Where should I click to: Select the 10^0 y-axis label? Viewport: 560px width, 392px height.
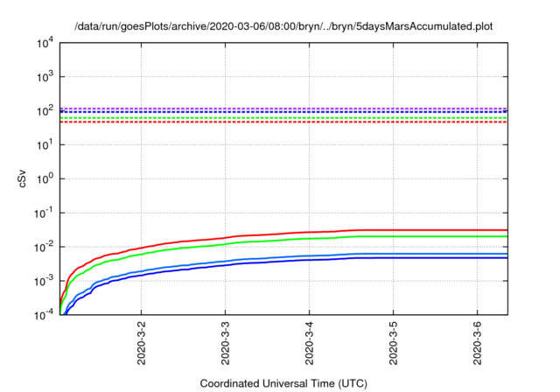45,178
